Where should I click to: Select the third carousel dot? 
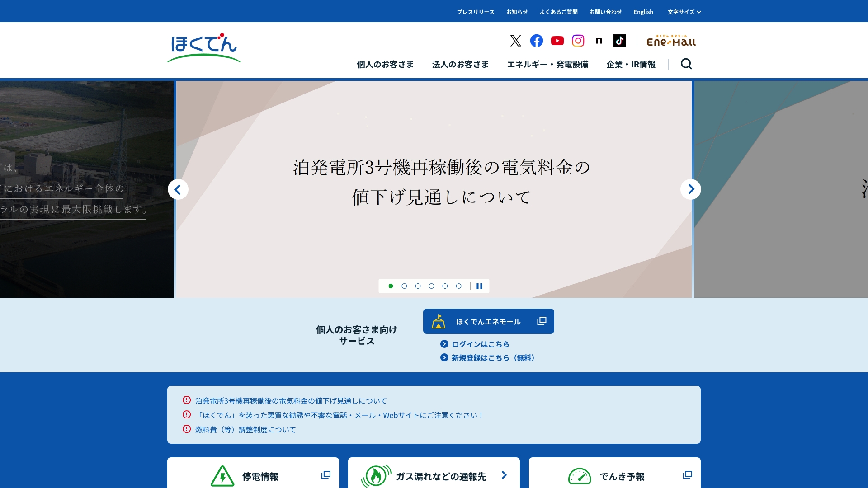click(418, 286)
